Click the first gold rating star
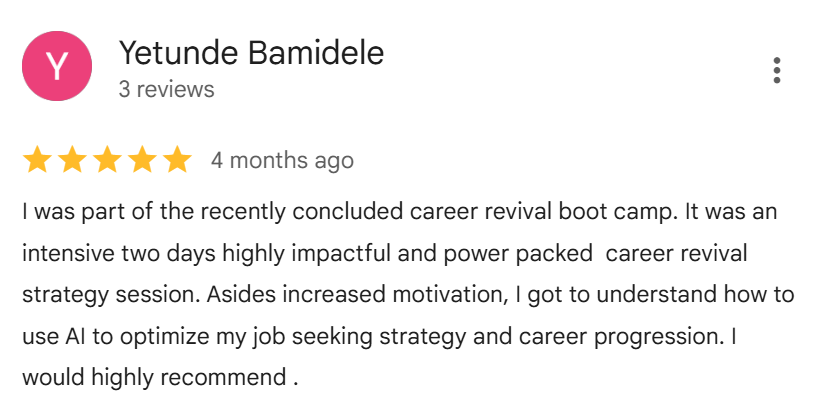The height and width of the screenshot is (415, 814). (37, 160)
